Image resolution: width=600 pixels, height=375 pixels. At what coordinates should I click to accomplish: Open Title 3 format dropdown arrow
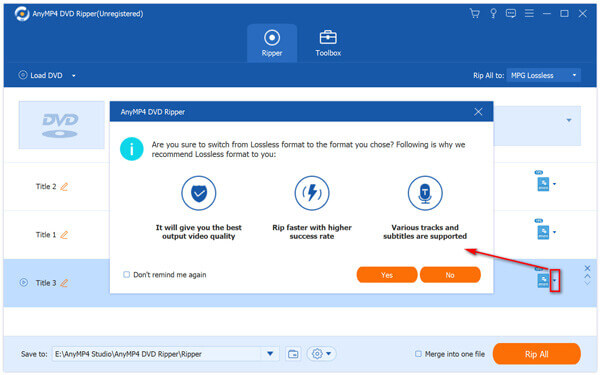[x=555, y=281]
